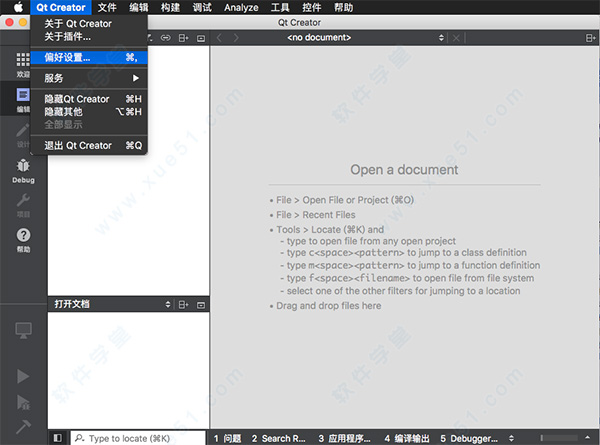Open the 调试 menu

click(202, 7)
